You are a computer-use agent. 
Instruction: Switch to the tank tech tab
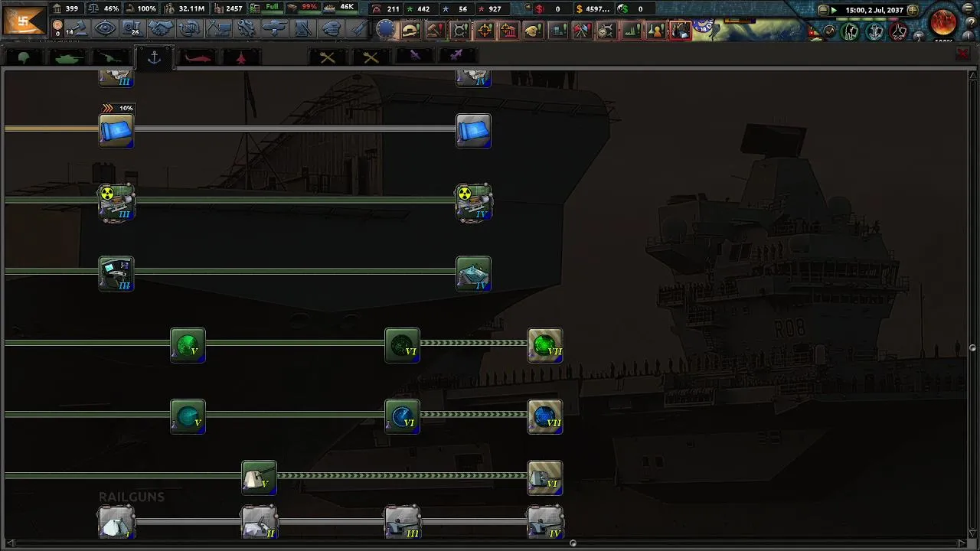click(x=67, y=57)
